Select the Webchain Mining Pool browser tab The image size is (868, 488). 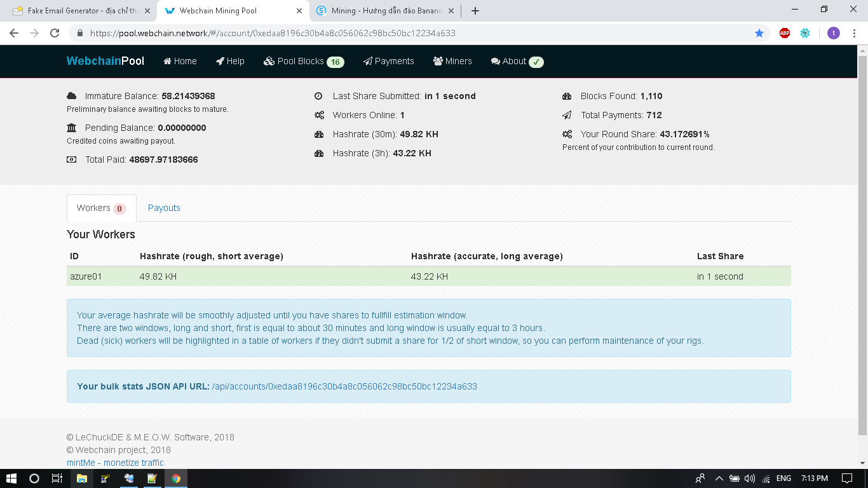coord(233,11)
